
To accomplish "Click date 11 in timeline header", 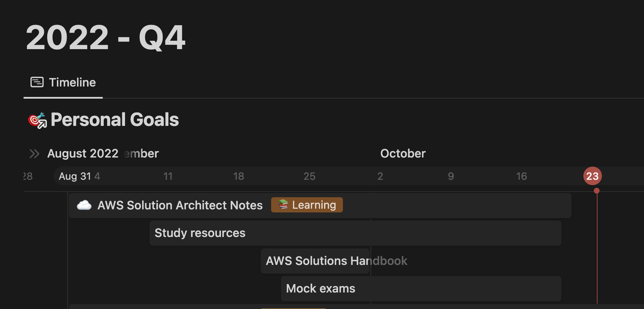I will tap(168, 176).
